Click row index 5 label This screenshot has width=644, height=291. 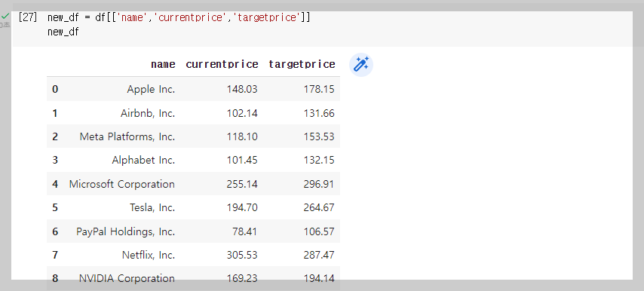55,207
